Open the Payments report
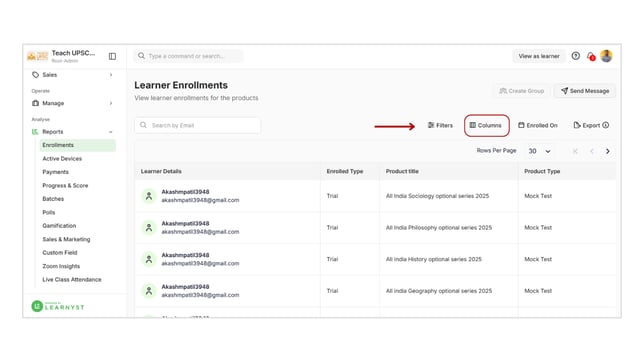This screenshot has width=644, height=362. pos(55,172)
